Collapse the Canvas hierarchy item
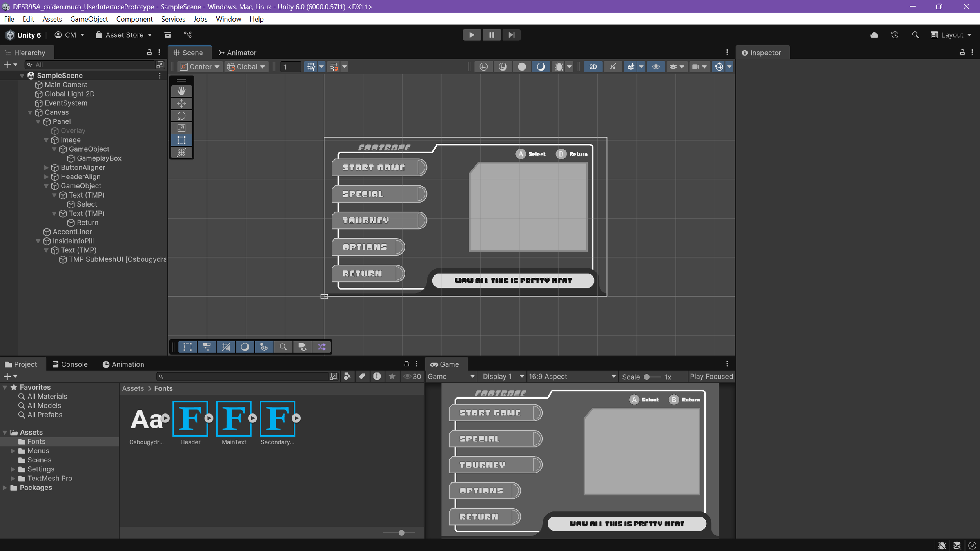 pyautogui.click(x=30, y=112)
